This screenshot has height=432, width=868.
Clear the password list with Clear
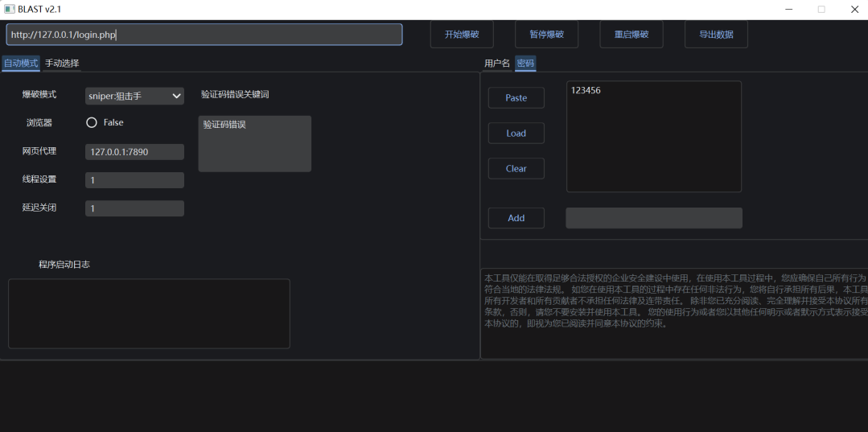point(516,169)
